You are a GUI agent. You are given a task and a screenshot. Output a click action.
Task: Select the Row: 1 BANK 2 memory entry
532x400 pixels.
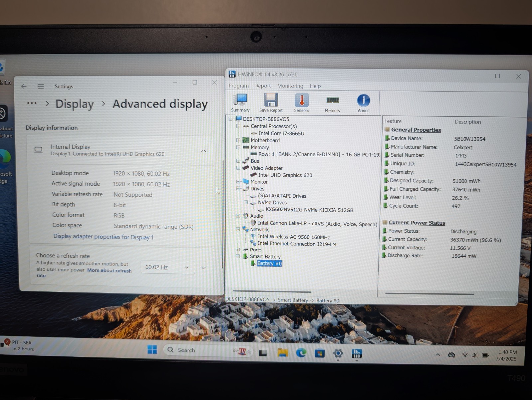coord(319,154)
